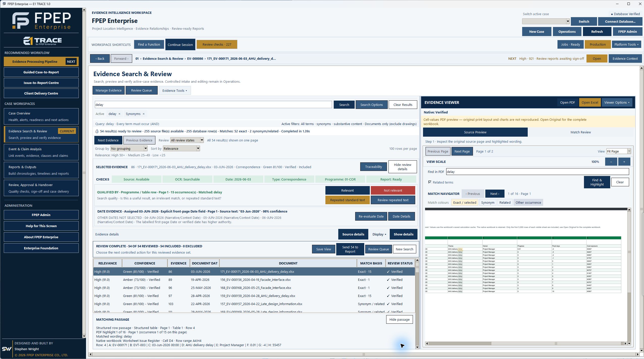Remove the Synonyms filter chip
Viewport: 644px width, 359px height.
click(x=144, y=114)
